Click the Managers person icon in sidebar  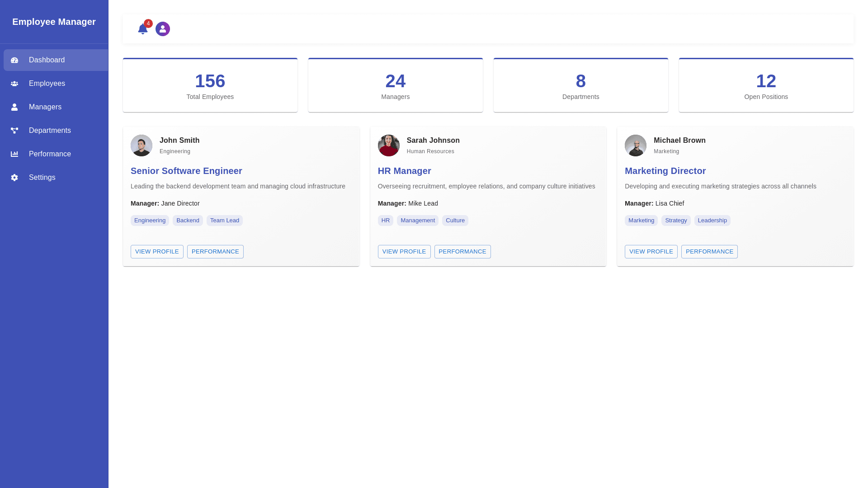(14, 107)
